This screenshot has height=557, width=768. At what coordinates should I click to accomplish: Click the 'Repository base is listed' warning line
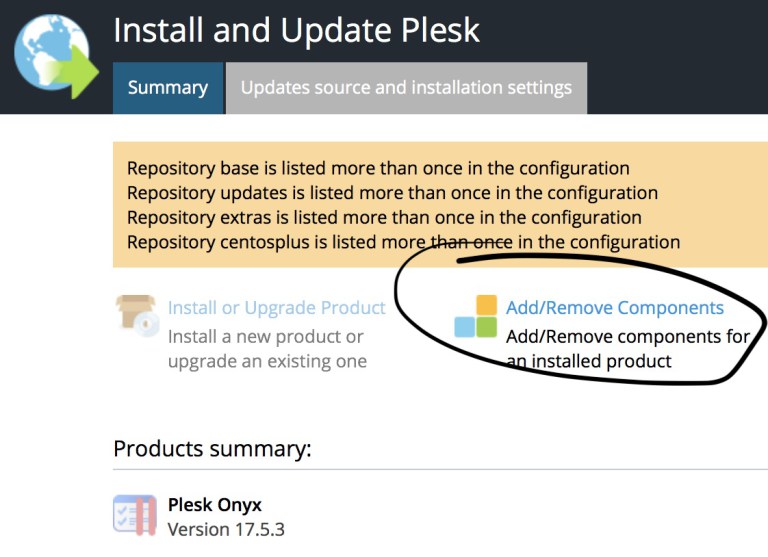point(378,169)
